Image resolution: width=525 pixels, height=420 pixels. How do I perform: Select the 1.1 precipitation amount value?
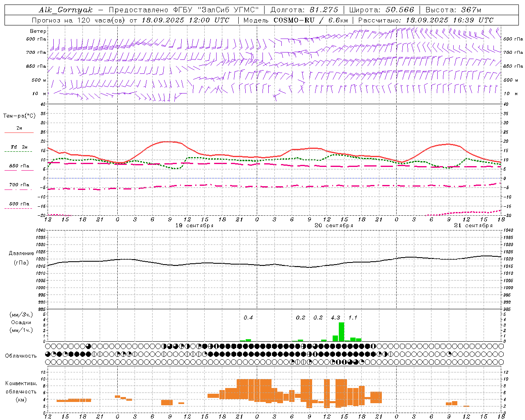coord(353,317)
